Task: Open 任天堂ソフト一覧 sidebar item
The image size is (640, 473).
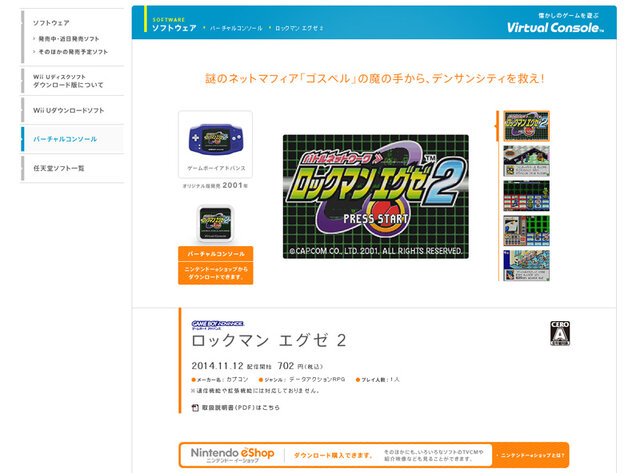Action: (x=59, y=168)
